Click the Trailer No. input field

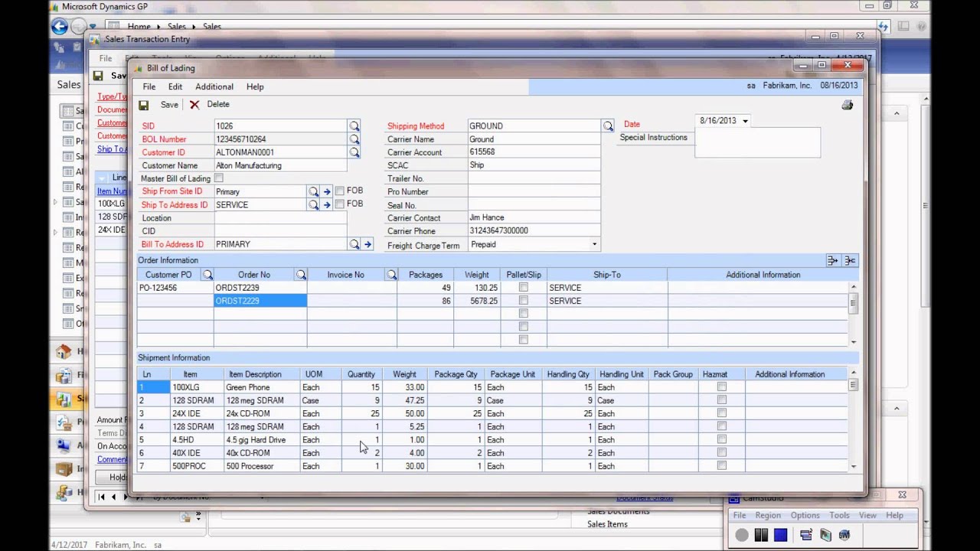tap(534, 178)
